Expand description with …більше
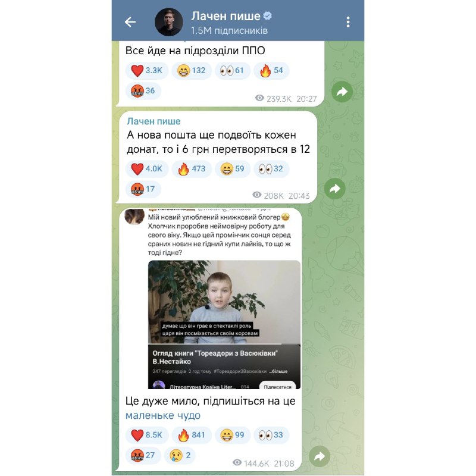The width and height of the screenshot is (476, 476). [x=278, y=371]
